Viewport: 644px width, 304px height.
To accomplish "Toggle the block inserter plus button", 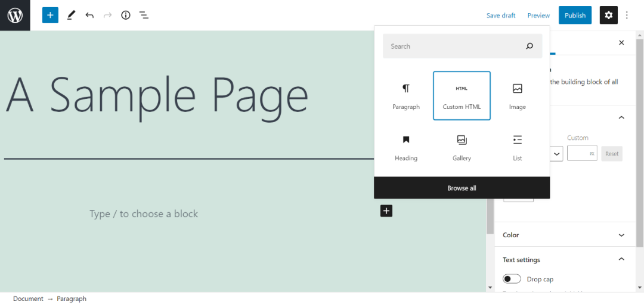I will click(x=50, y=15).
